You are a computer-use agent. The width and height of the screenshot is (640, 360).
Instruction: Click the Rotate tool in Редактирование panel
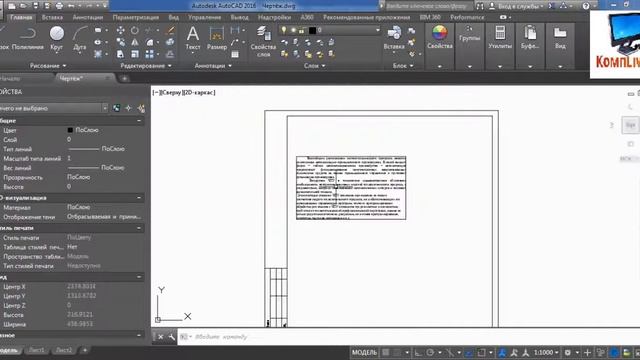(x=135, y=30)
